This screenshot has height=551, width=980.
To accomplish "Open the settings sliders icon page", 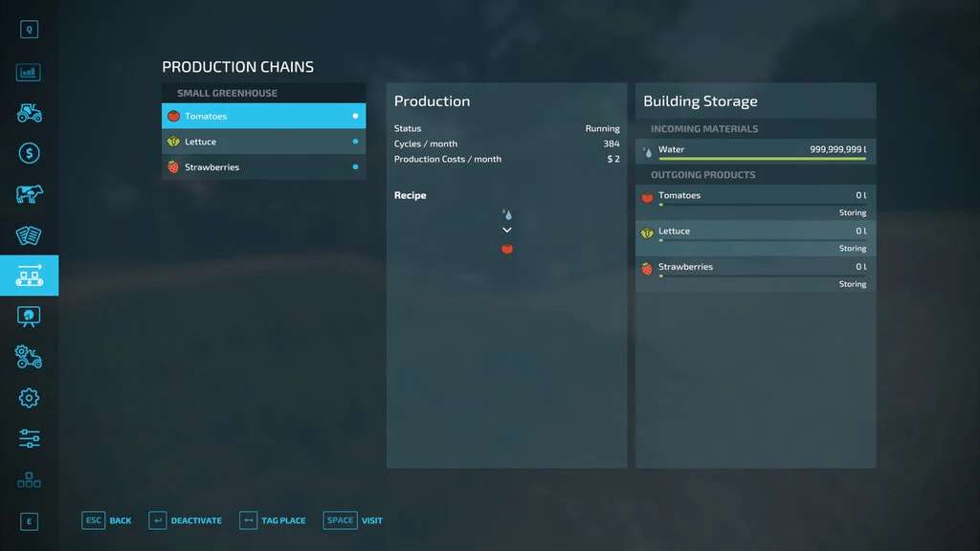I will 29,439.
